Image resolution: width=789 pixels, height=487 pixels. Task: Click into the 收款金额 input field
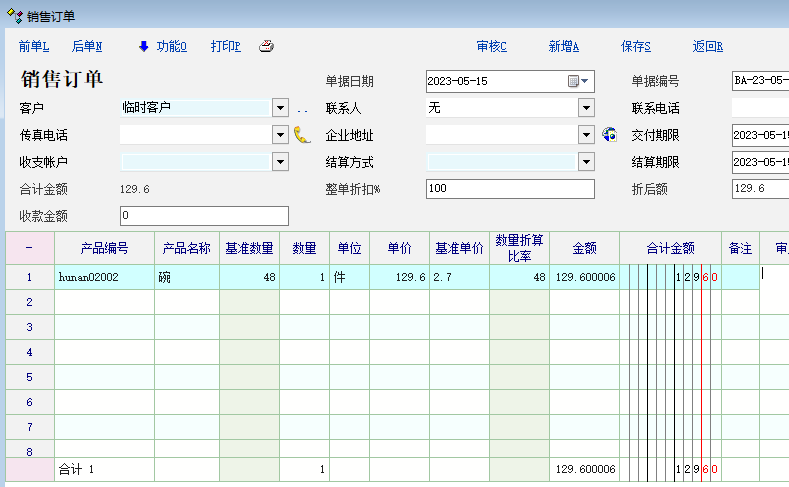click(204, 216)
